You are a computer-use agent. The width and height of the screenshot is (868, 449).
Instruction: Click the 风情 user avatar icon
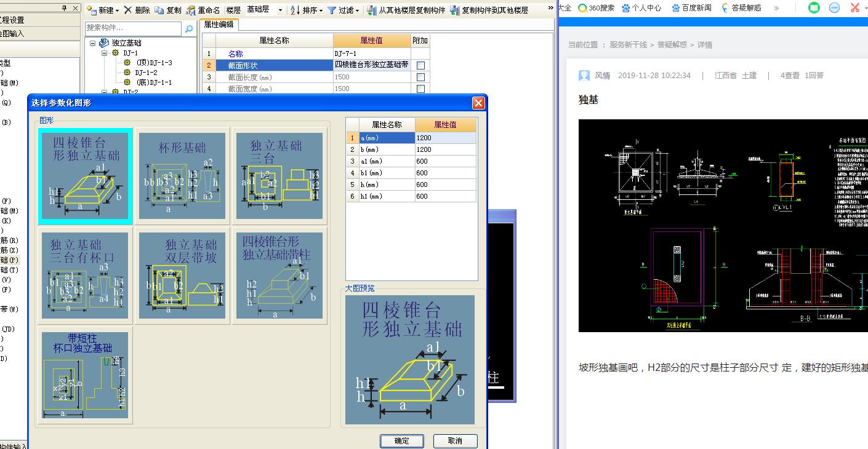point(584,76)
